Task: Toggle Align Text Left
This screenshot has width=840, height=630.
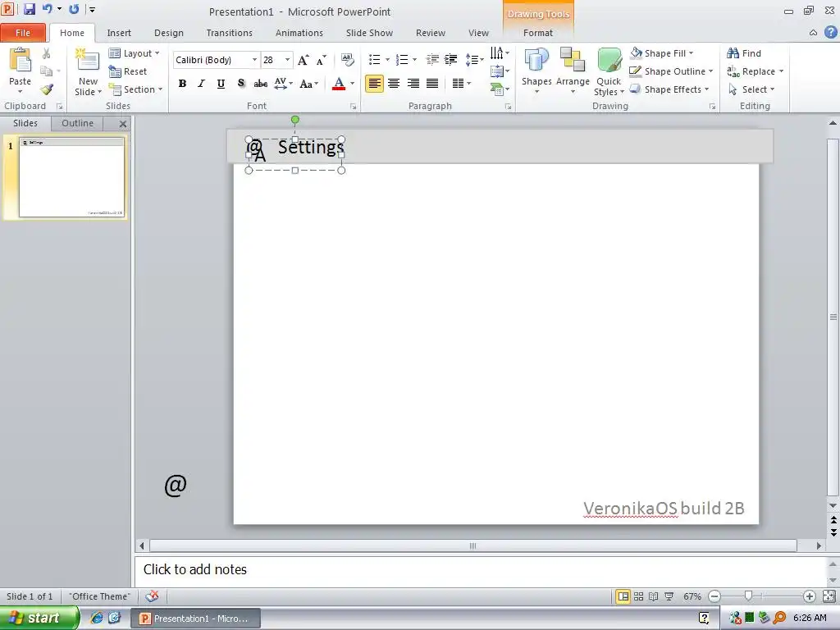Action: (x=374, y=84)
